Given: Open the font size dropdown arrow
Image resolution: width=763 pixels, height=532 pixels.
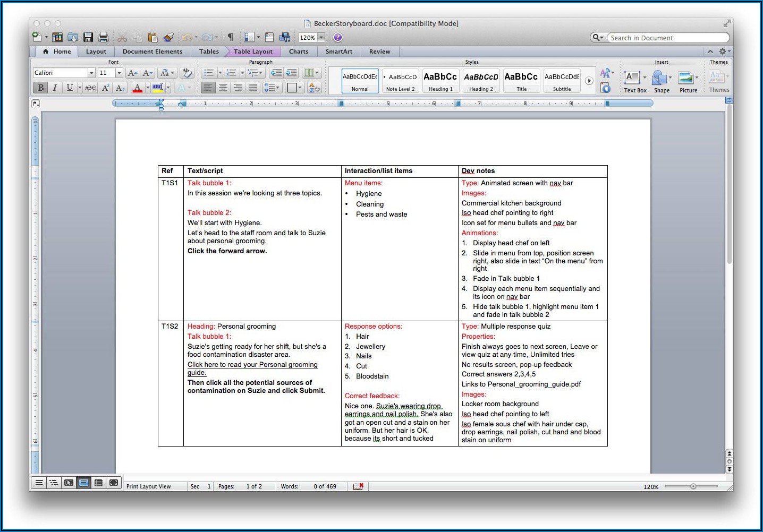Looking at the screenshot, I should (119, 73).
